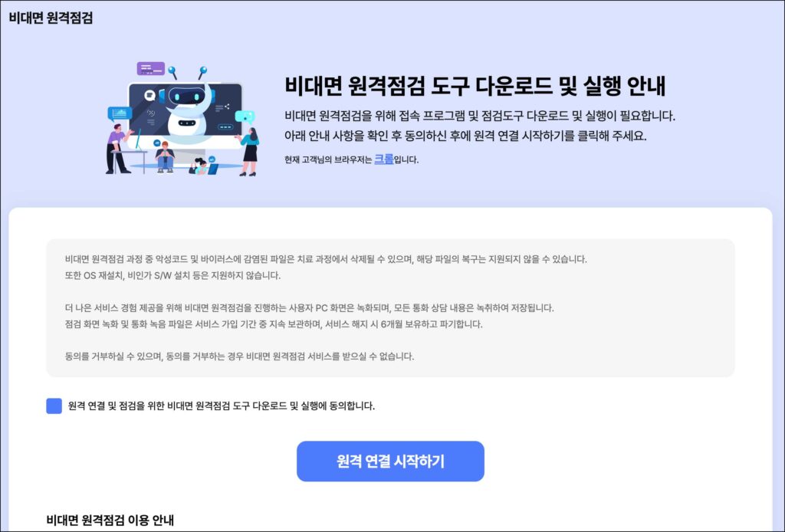785x532 pixels.
Task: Click the child sitting with a laptop
Action: click(x=202, y=166)
